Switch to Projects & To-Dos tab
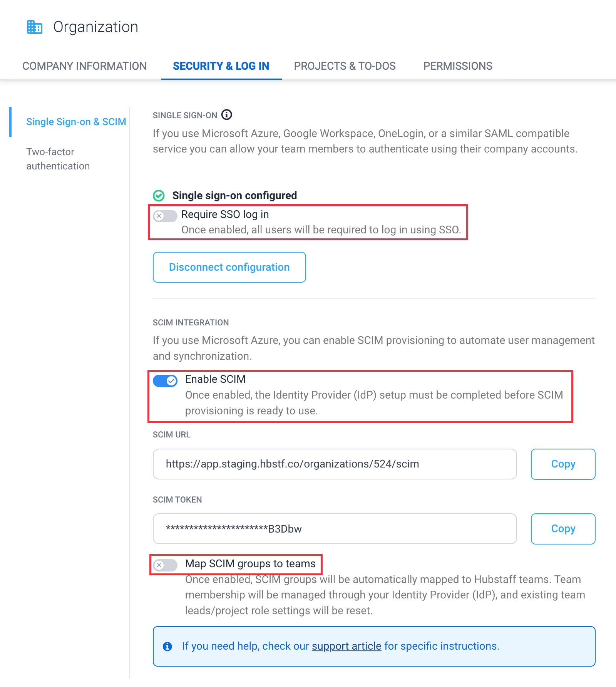Viewport: 616px width, 687px height. click(345, 66)
